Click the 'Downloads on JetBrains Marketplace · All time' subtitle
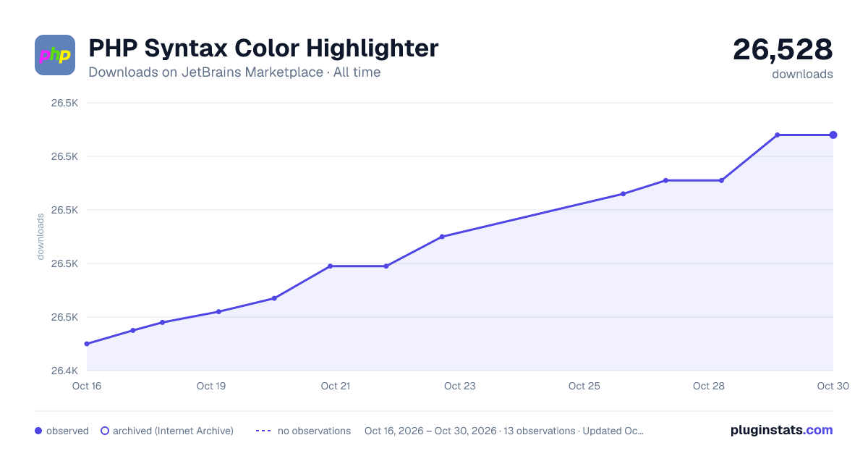This screenshot has height=456, width=868. pos(234,72)
